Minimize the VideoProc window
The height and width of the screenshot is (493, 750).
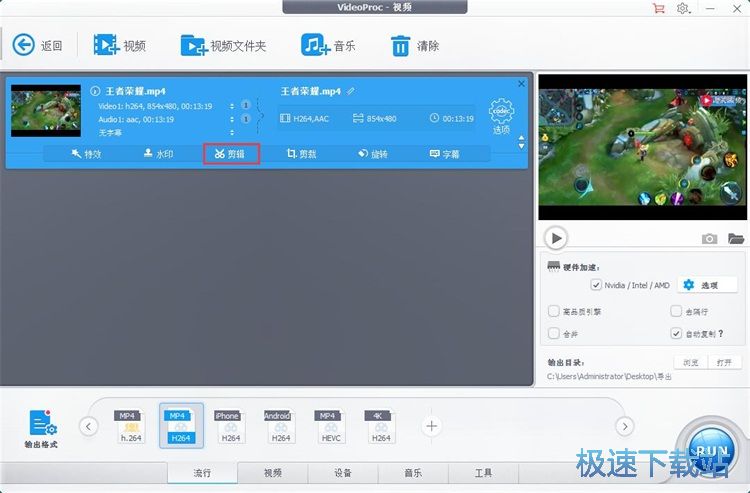(x=711, y=8)
